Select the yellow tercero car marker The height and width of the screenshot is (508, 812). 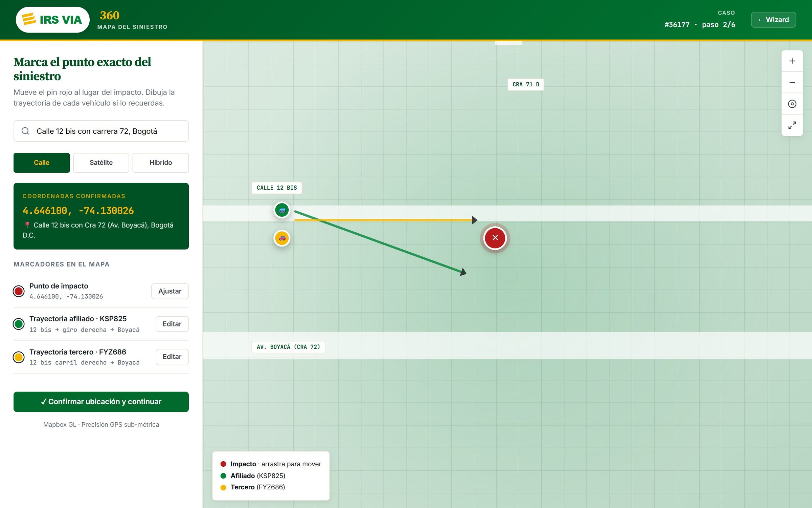click(282, 238)
